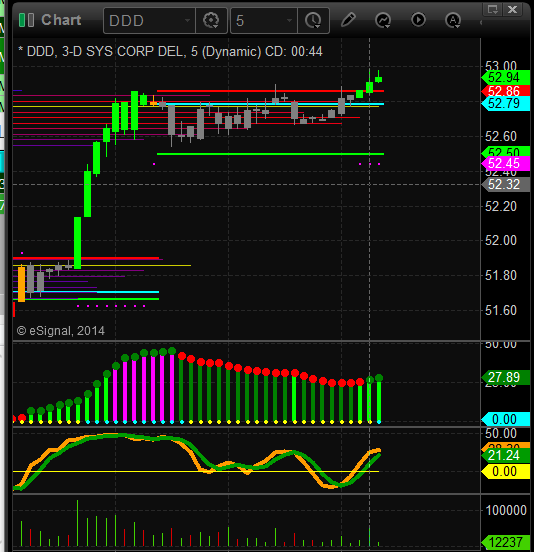Click the 52.00 price axis label

click(501, 240)
